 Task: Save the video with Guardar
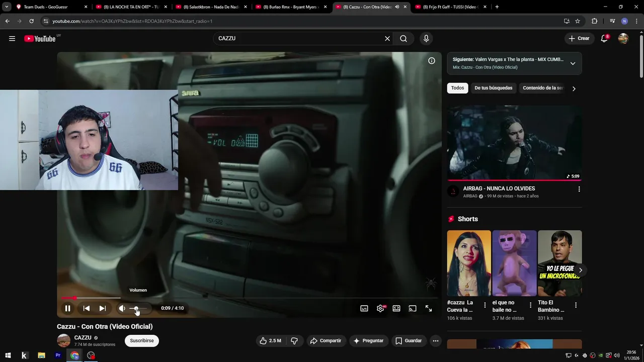pos(409,341)
